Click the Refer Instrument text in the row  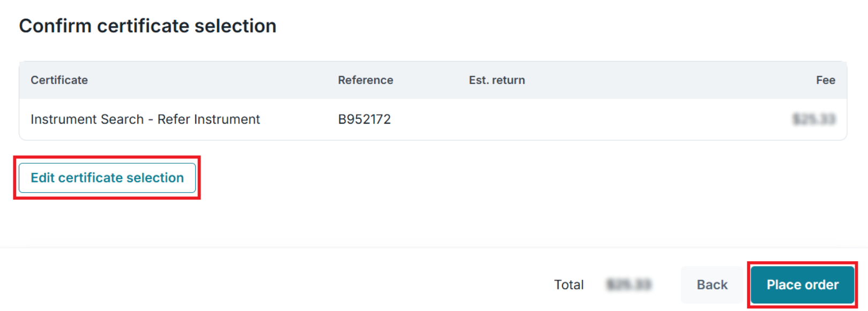click(209, 119)
